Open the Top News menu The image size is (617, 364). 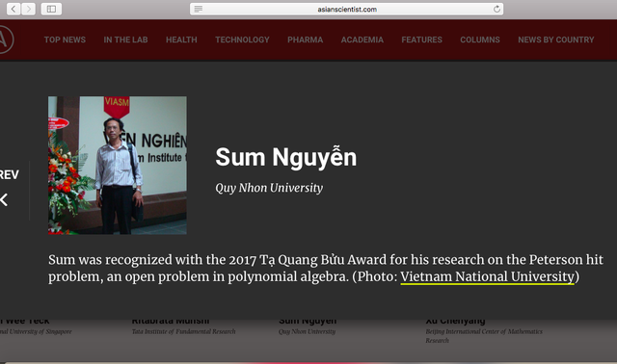click(65, 39)
